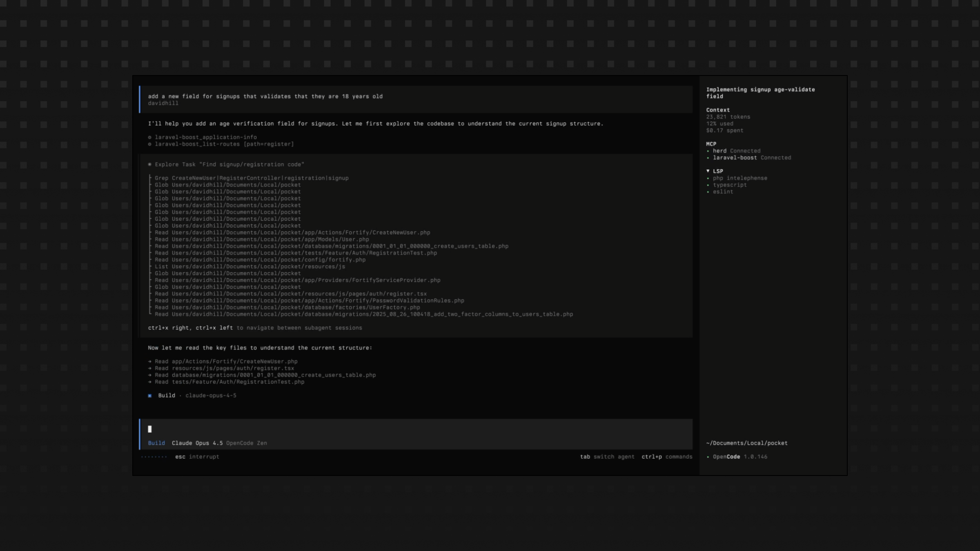
Task: Click the $0.17 spent value
Action: pyautogui.click(x=725, y=131)
